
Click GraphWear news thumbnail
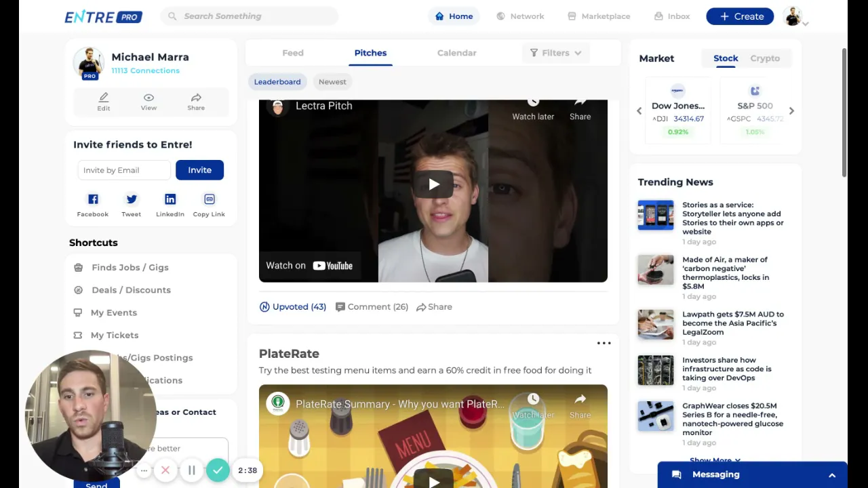(656, 416)
